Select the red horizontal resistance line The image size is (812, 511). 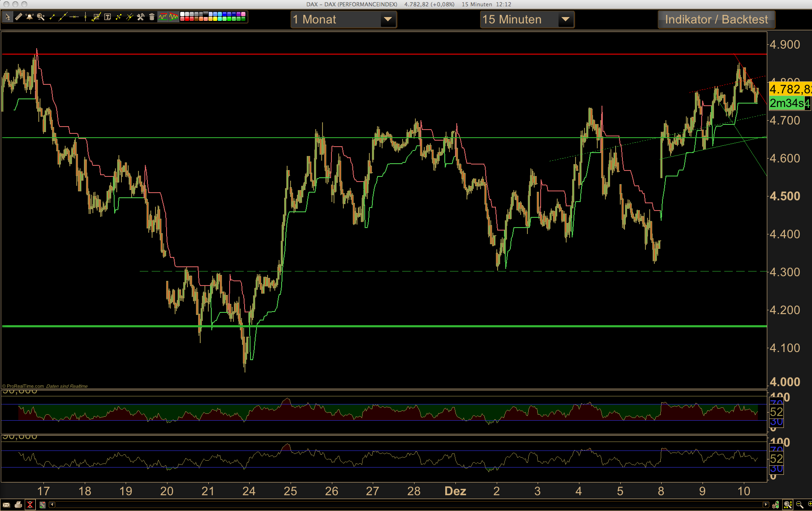(x=383, y=54)
